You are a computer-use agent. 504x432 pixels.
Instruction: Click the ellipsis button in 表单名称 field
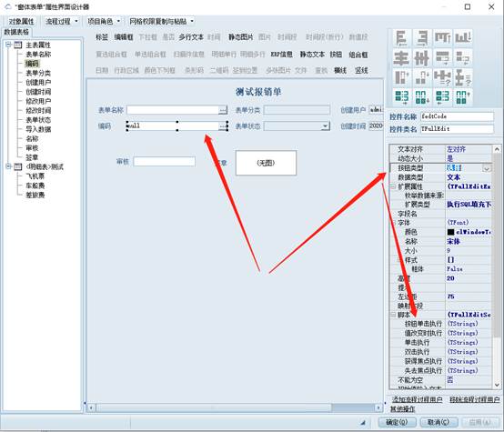click(222, 110)
